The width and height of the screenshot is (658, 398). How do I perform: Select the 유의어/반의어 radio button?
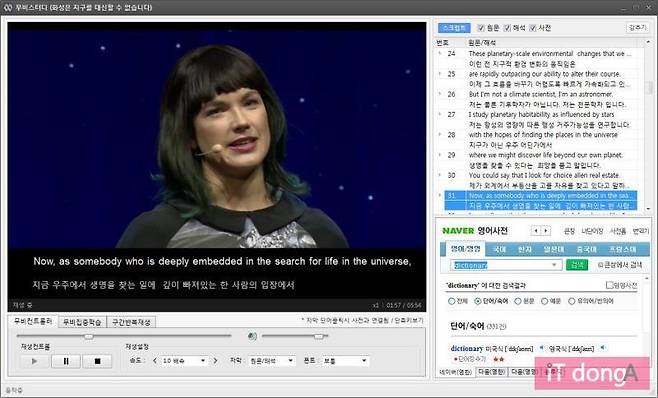click(572, 301)
